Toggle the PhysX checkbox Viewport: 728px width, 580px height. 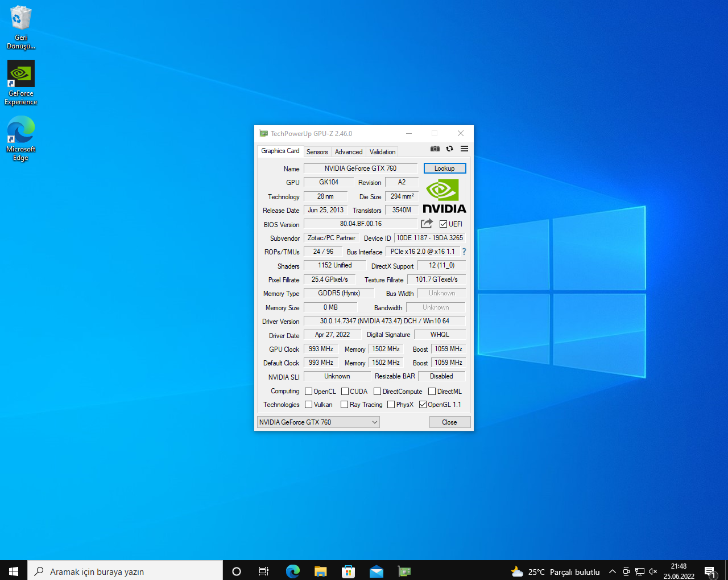[x=391, y=405]
